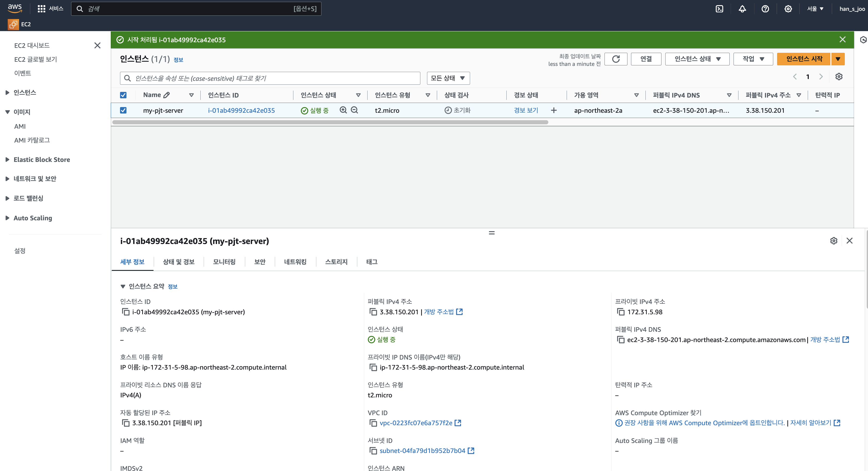Add an alarm with the plus icon

click(554, 110)
